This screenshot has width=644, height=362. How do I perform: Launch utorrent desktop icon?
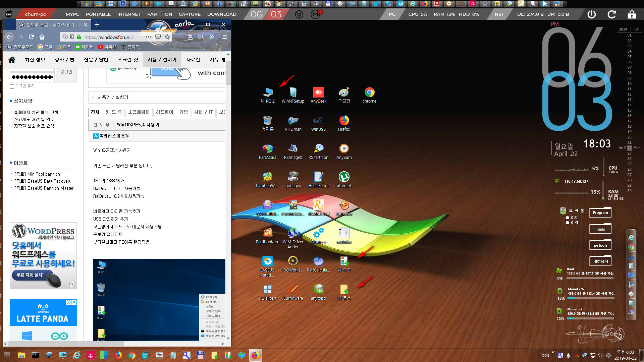[344, 179]
